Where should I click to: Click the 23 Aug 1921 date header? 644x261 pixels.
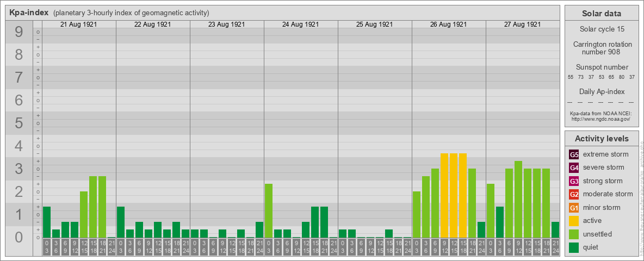coord(227,24)
